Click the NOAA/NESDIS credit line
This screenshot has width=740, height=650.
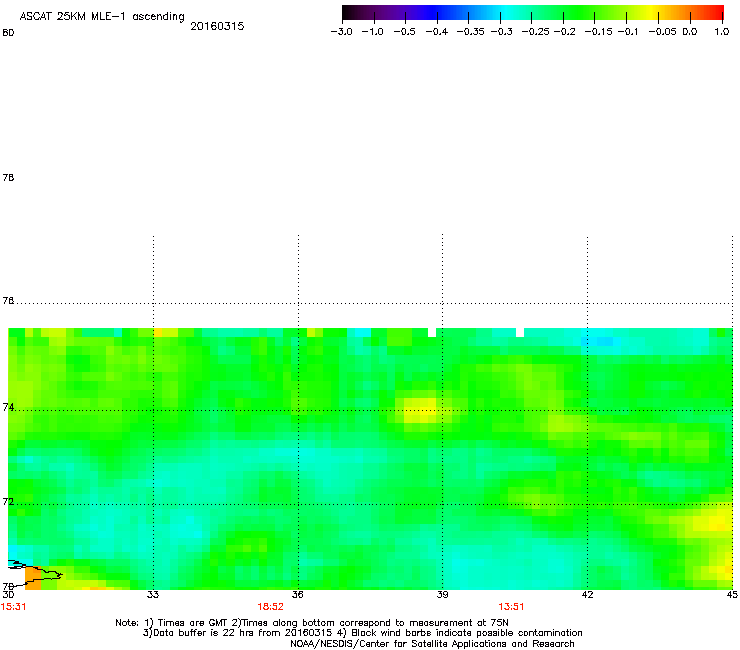click(432, 644)
